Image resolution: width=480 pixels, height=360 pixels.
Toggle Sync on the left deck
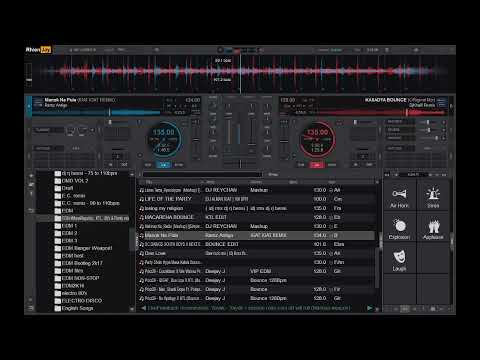tap(179, 165)
